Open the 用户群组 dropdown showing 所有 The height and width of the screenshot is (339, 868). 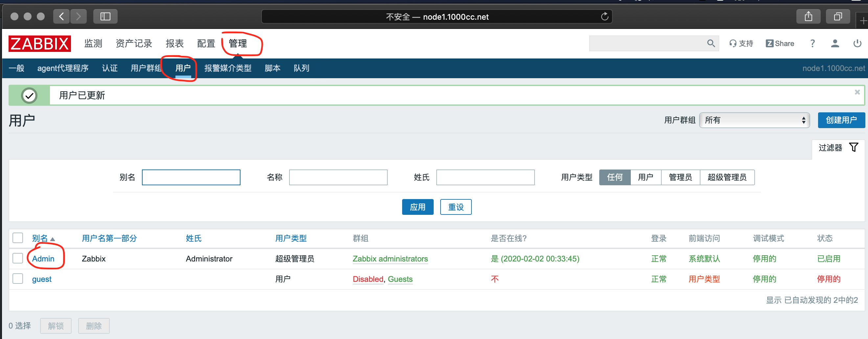click(x=754, y=120)
